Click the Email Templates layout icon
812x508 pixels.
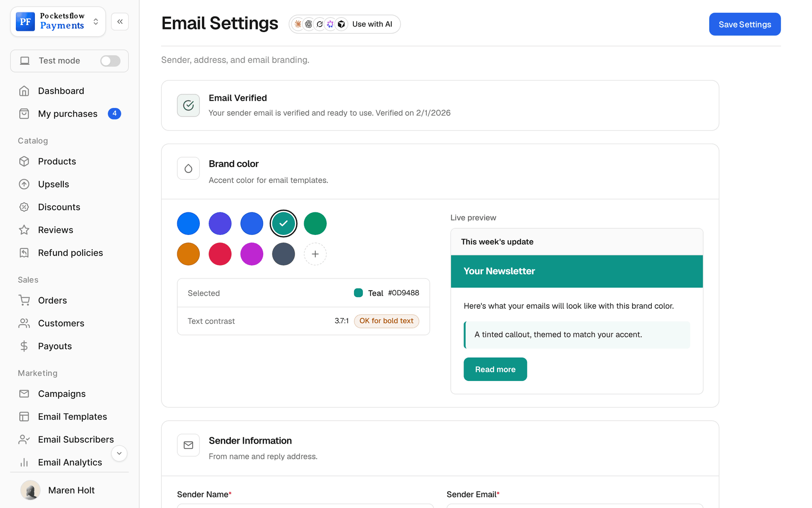(x=24, y=417)
